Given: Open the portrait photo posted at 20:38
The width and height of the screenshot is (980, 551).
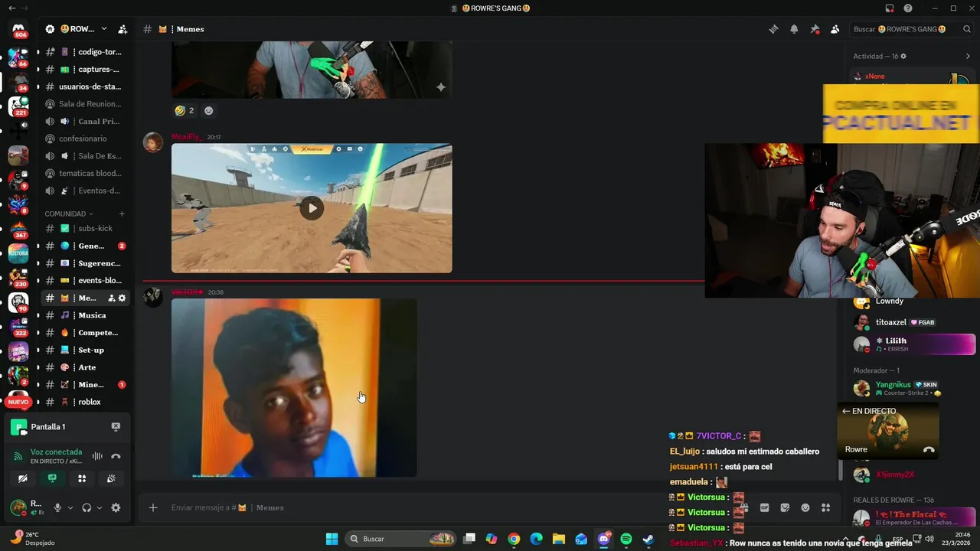Looking at the screenshot, I should [294, 388].
